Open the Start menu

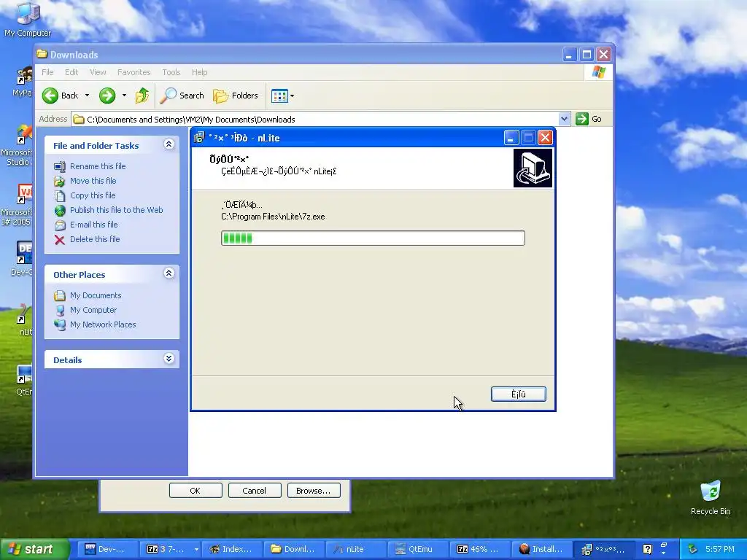coord(34,550)
